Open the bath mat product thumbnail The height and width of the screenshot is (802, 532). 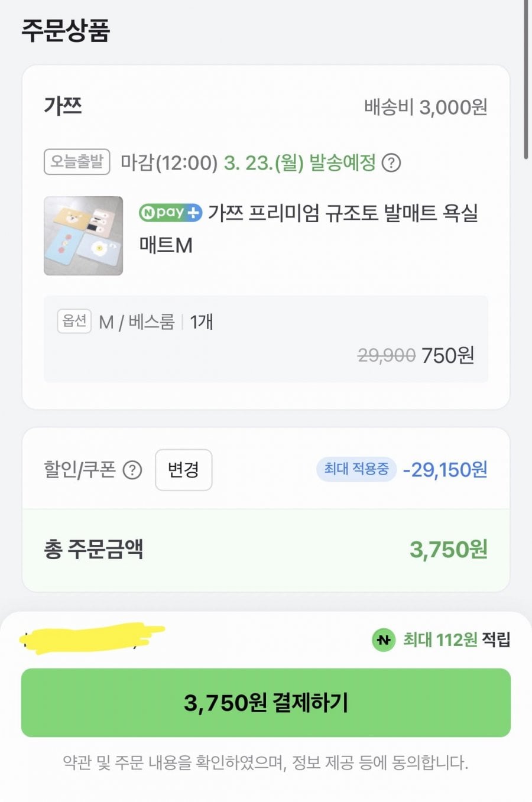pyautogui.click(x=83, y=236)
